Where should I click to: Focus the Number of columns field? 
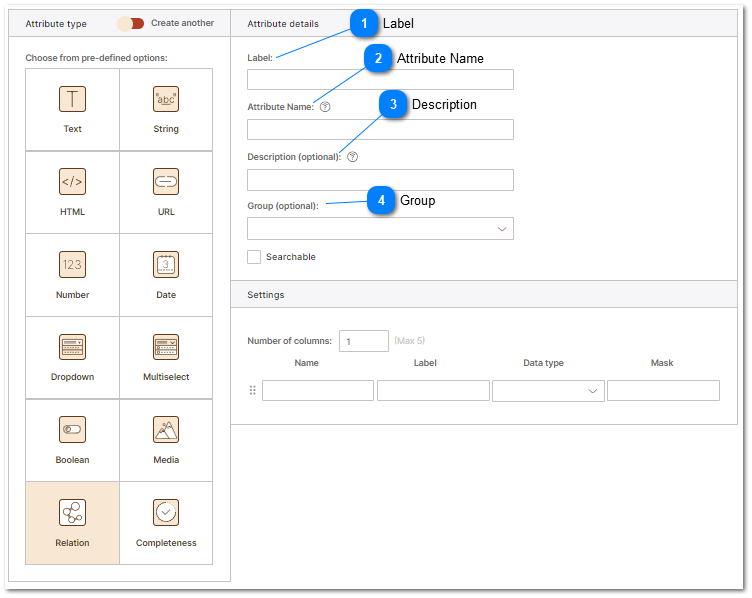point(363,341)
